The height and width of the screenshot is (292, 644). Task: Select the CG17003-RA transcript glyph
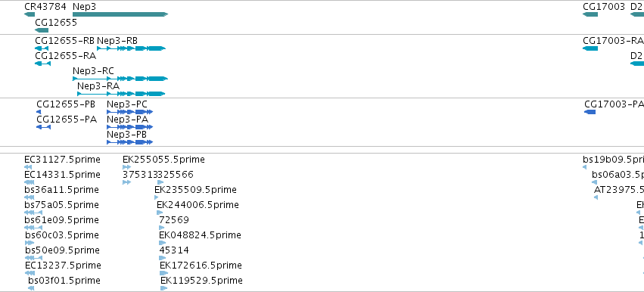pos(590,48)
